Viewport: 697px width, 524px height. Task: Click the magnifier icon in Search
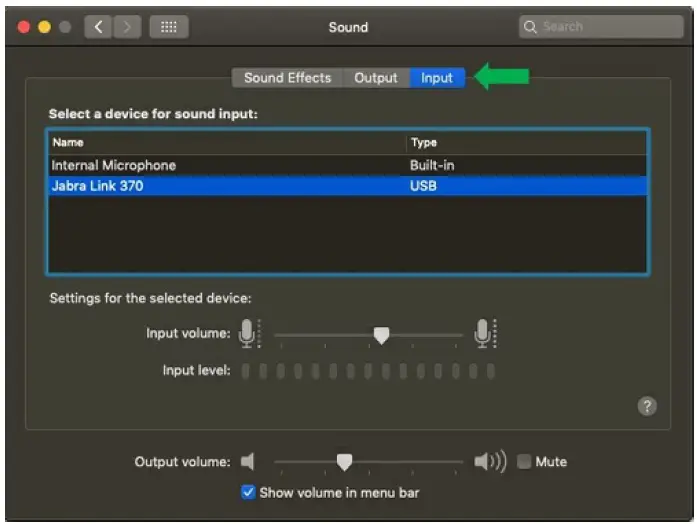click(x=529, y=27)
